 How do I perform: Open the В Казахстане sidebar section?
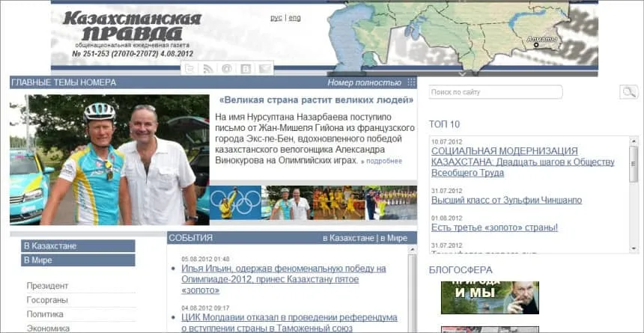[x=78, y=245]
